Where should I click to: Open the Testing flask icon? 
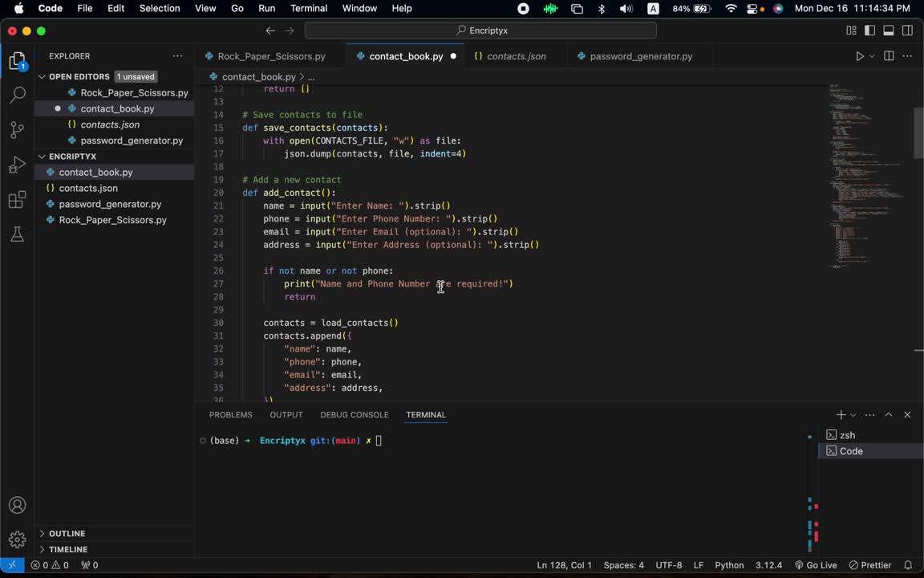(x=17, y=234)
